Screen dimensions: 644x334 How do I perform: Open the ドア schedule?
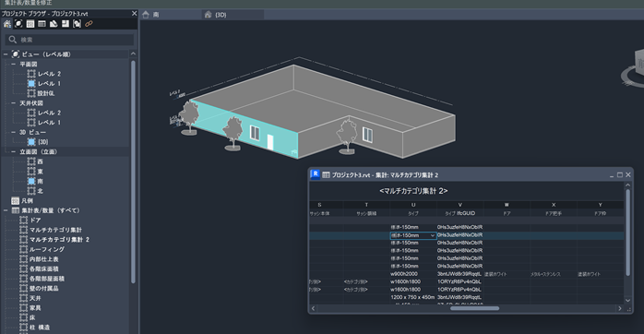click(x=35, y=221)
